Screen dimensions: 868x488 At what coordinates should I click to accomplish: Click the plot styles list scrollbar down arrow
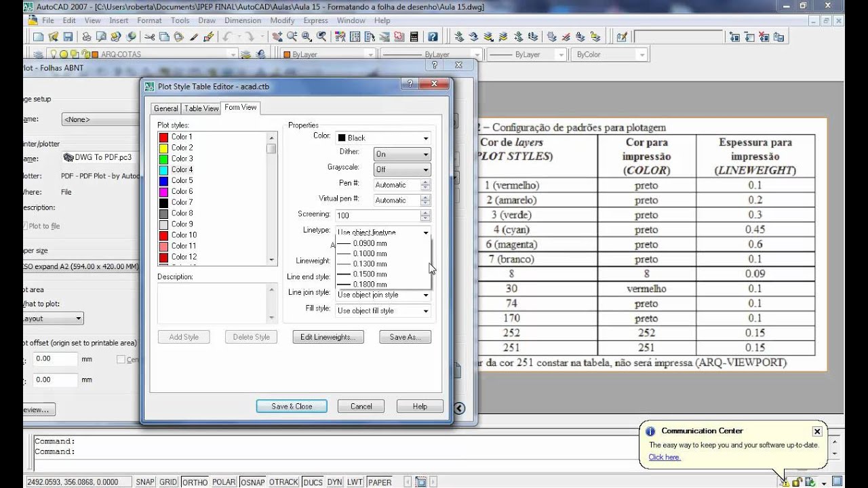271,260
